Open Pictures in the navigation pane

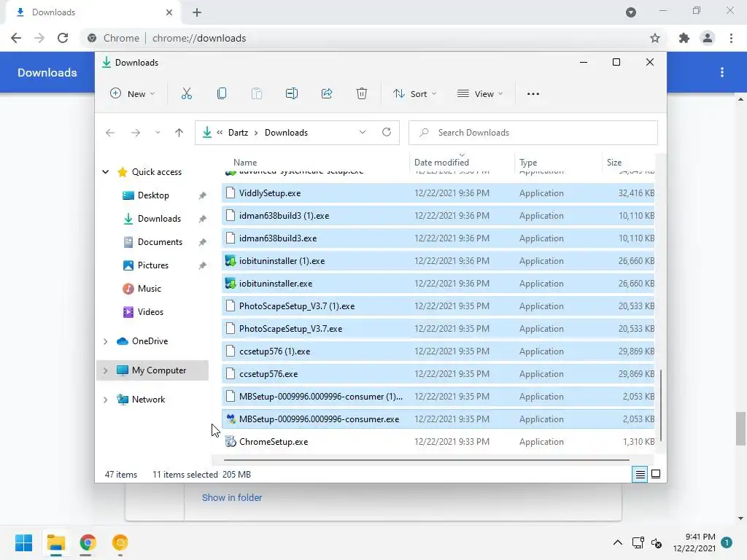point(153,265)
